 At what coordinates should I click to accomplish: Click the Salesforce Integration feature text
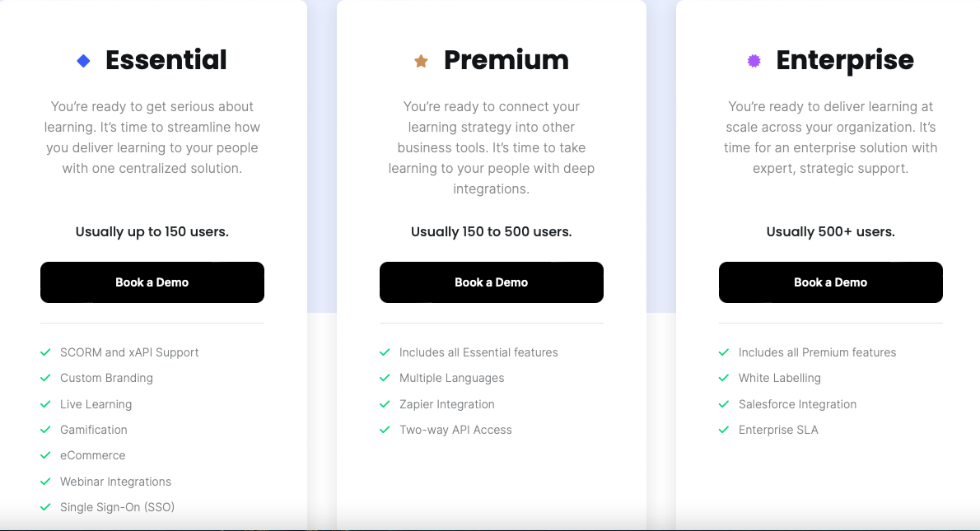[797, 404]
